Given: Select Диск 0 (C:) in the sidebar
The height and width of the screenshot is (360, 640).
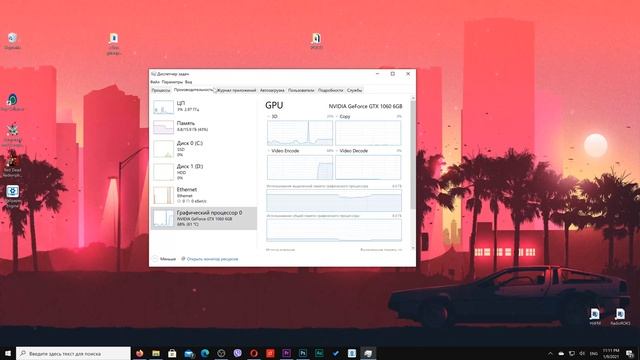Looking at the screenshot, I should pos(204,149).
